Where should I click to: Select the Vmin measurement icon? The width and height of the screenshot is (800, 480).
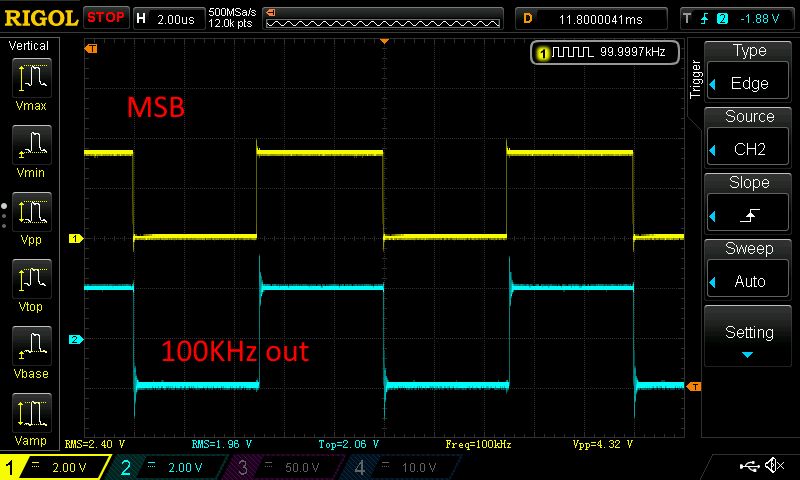point(32,144)
